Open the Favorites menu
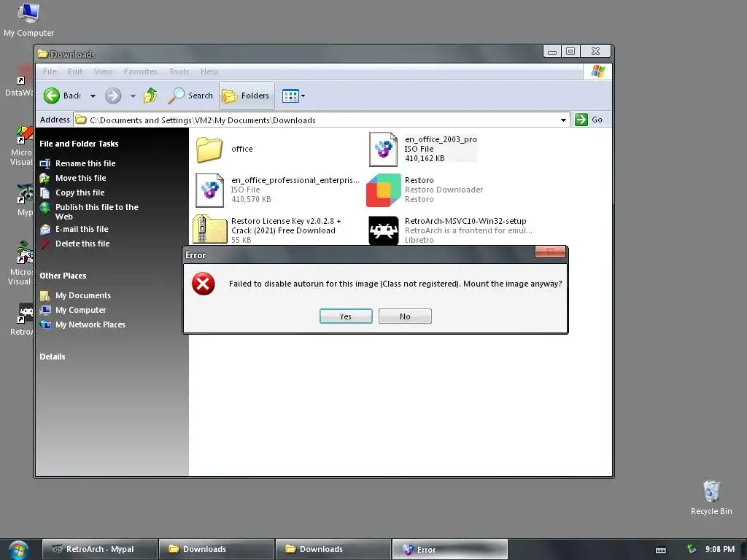This screenshot has height=560, width=747. (141, 71)
